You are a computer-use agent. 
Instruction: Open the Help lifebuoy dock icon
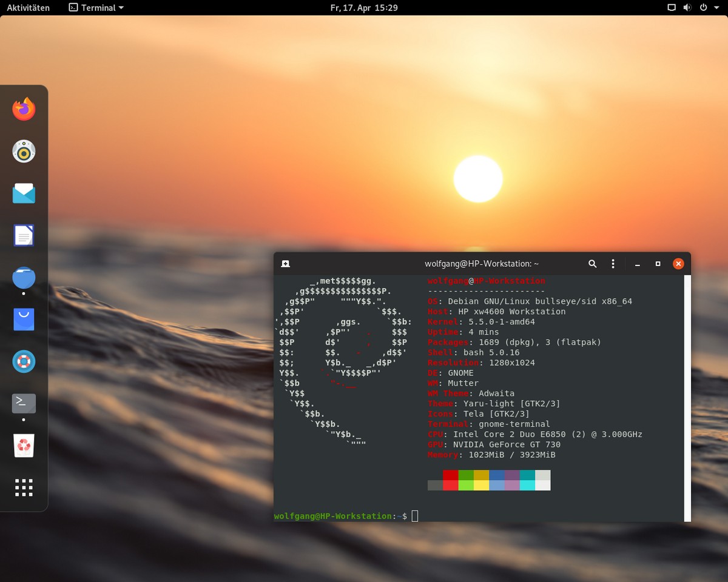click(24, 362)
